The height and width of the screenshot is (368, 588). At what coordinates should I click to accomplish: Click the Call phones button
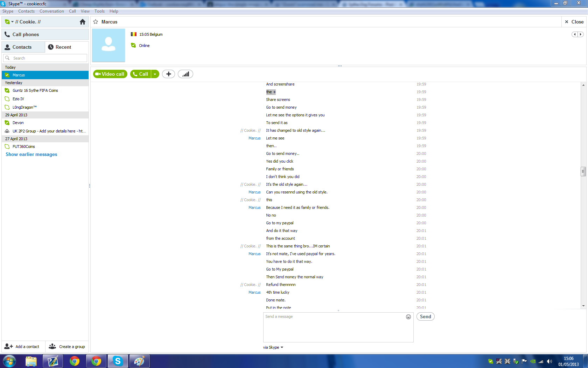point(45,34)
